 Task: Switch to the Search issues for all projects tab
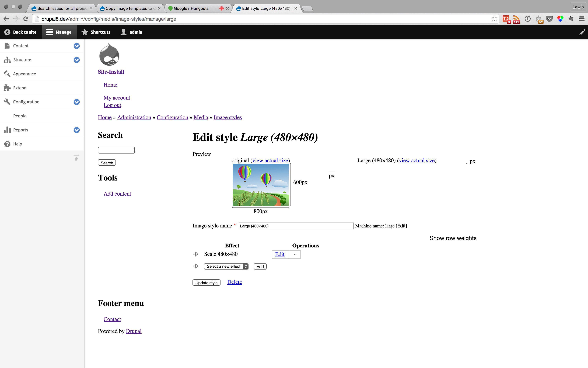62,8
